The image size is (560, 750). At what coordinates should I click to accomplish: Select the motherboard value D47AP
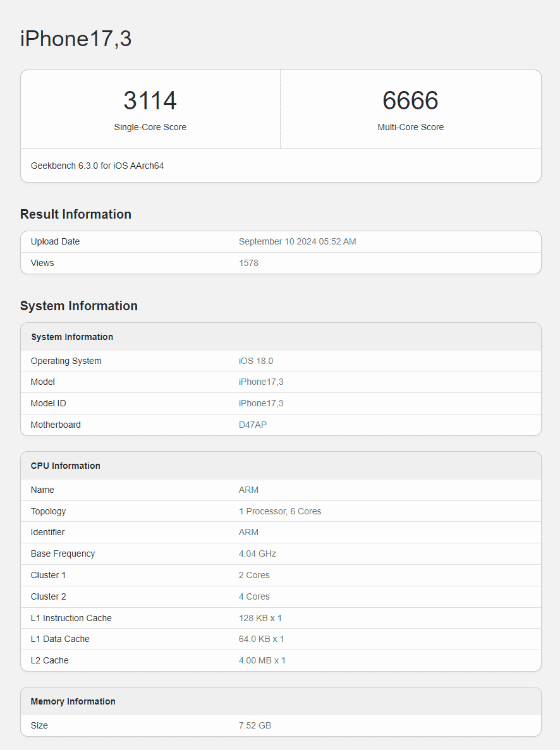[253, 425]
